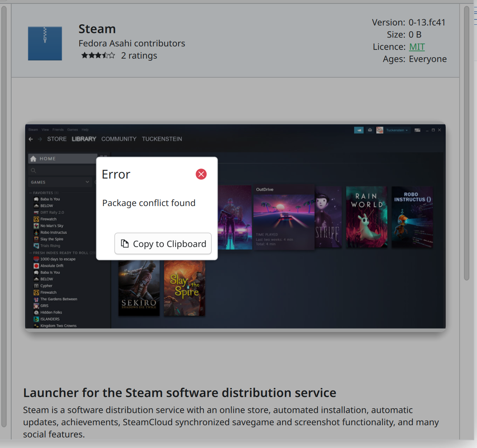Click the Copy to Clipboard button
The width and height of the screenshot is (477, 448).
[163, 244]
